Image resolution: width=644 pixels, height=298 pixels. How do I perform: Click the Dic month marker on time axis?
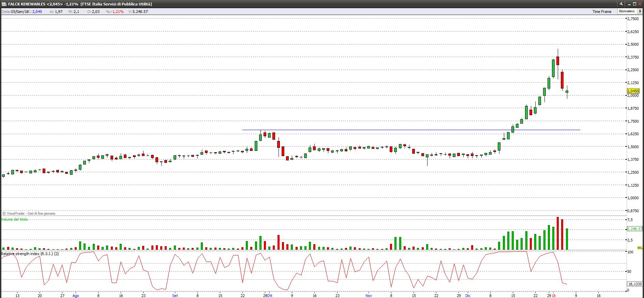(468, 296)
